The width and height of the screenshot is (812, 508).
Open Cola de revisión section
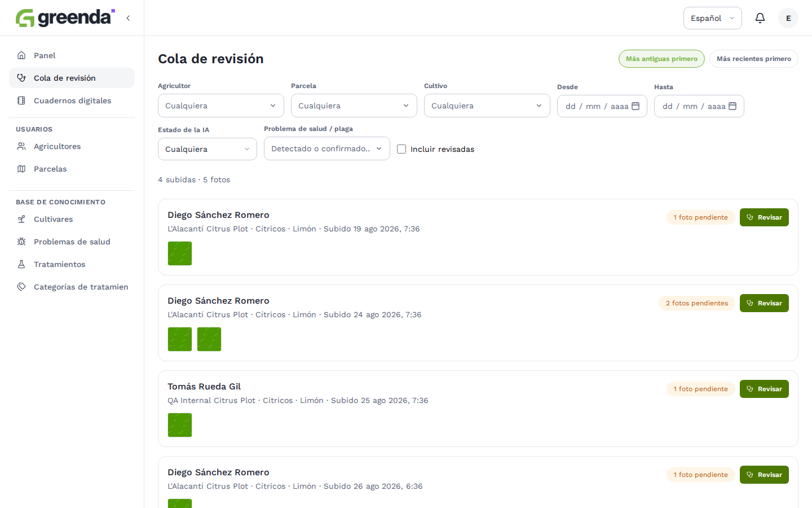72,78
